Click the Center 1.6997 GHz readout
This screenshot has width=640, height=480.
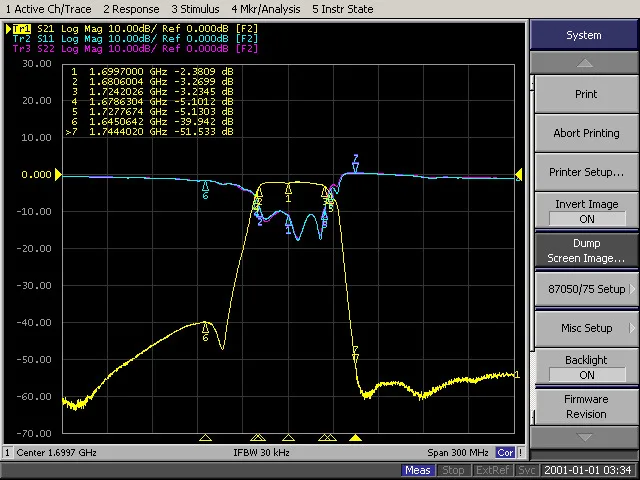pos(58,453)
